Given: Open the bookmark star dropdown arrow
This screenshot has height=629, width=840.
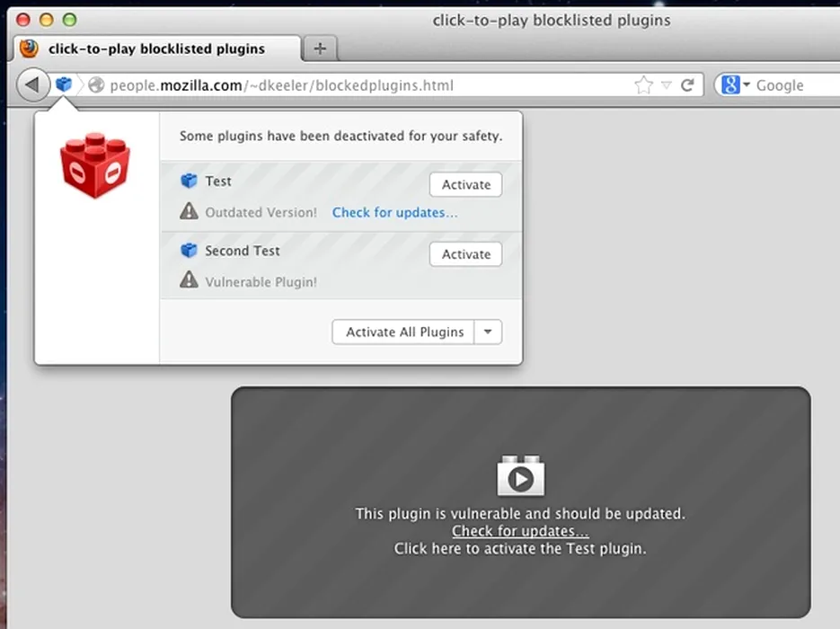Looking at the screenshot, I should click(666, 85).
